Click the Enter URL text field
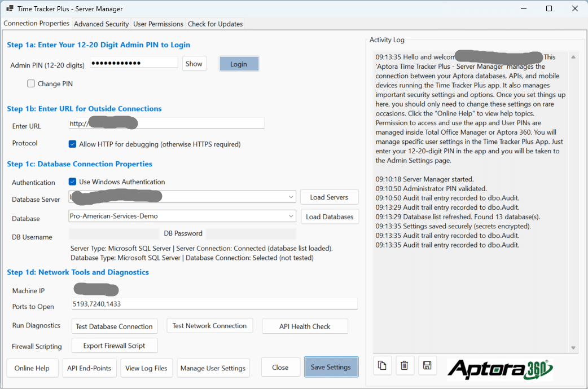Screen dimensions: 588x389 (166, 123)
